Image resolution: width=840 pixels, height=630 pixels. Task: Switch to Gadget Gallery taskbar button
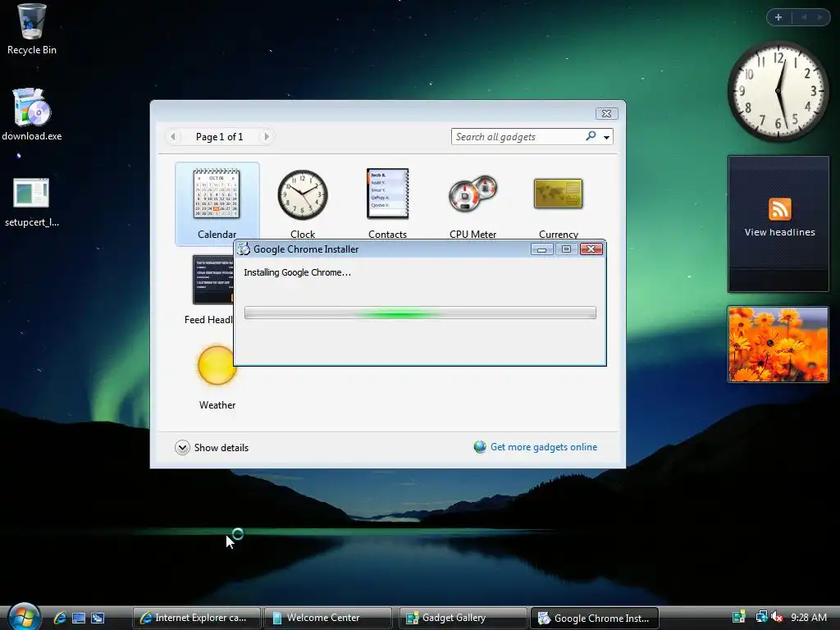pyautogui.click(x=463, y=618)
